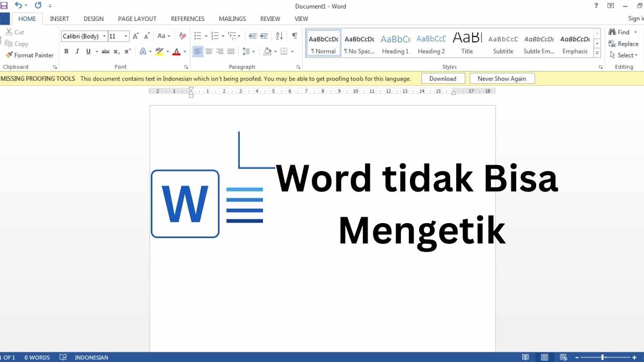This screenshot has height=362, width=644.
Task: Toggle the Show/Hide paragraph marks
Action: click(x=294, y=35)
